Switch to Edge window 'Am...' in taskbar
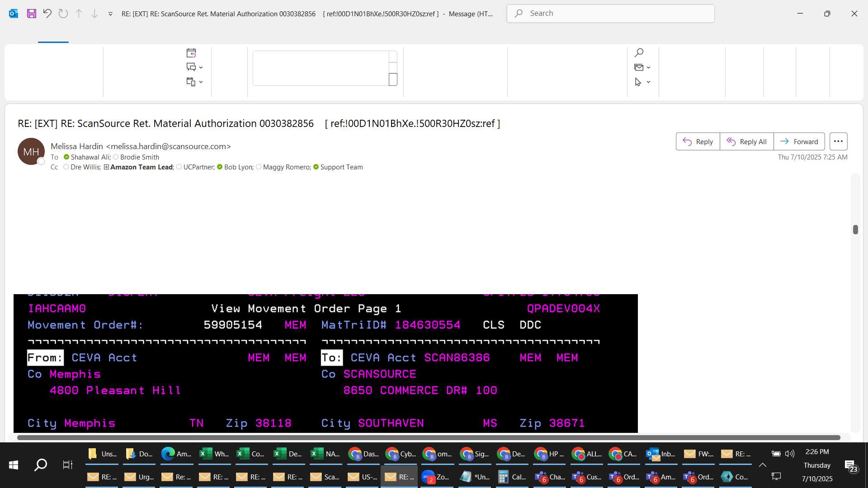Image resolution: width=868 pixels, height=488 pixels. coord(176,454)
